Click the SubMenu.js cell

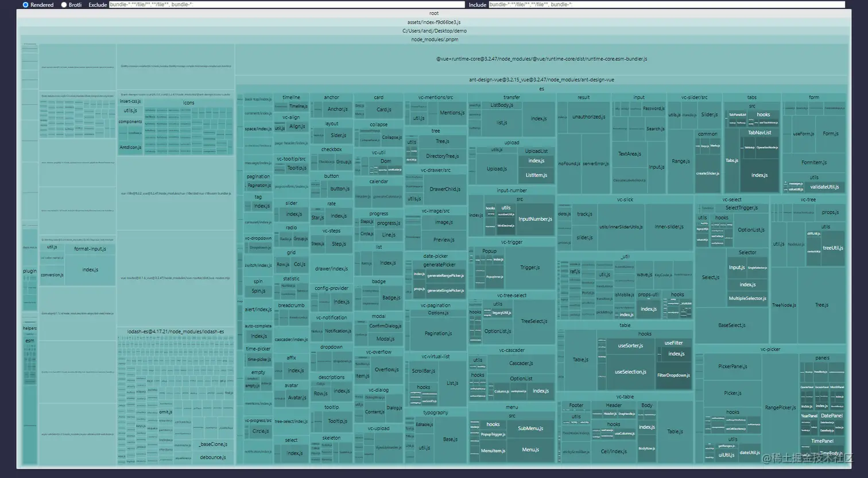coord(530,429)
